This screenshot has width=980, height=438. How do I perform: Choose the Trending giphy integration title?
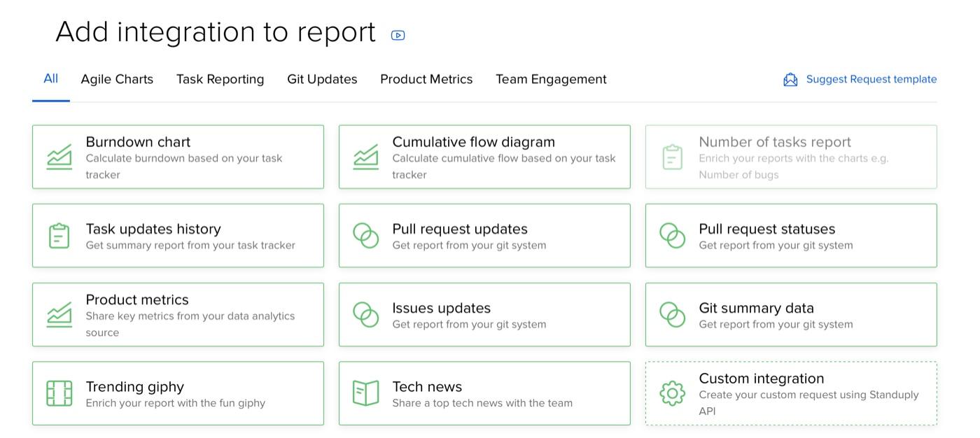[x=134, y=387]
